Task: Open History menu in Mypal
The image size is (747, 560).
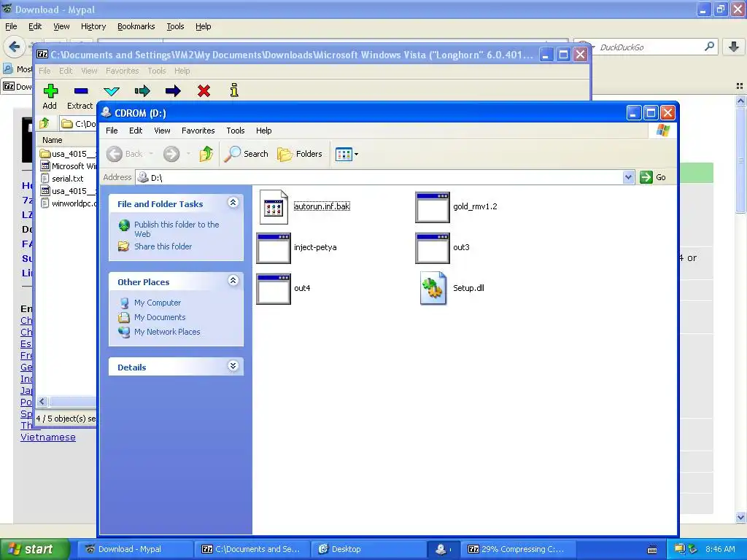Action: (93, 26)
